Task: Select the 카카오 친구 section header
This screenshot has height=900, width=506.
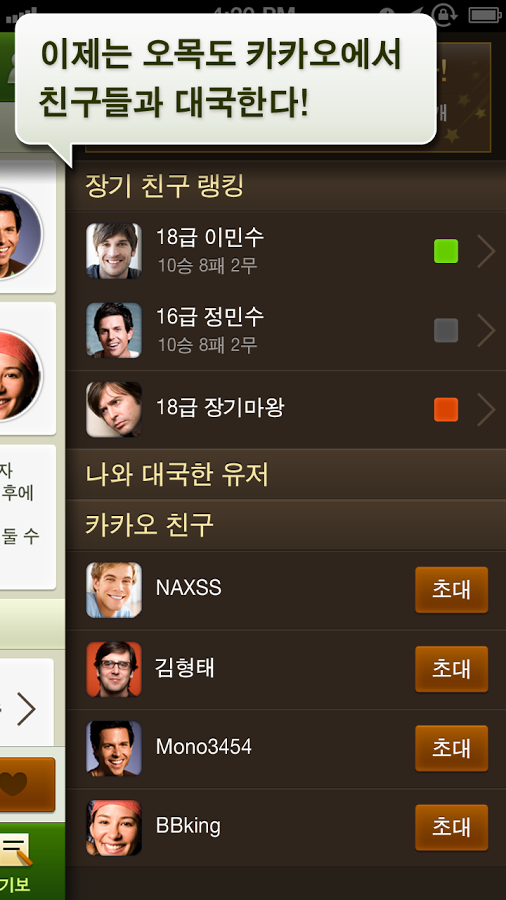Action: [x=286, y=525]
